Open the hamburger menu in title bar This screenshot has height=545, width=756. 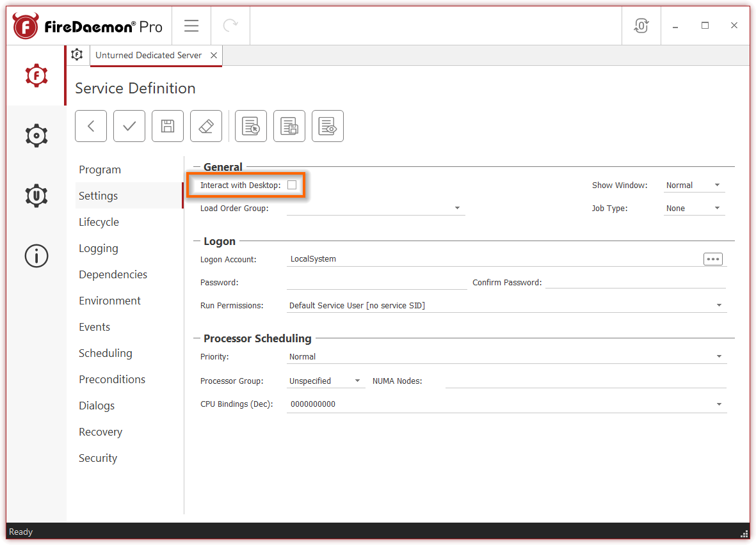coord(191,26)
